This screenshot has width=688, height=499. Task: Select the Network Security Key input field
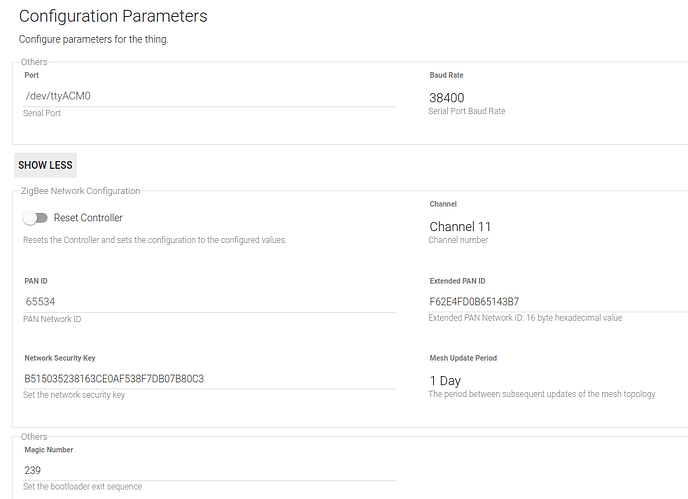(x=210, y=378)
